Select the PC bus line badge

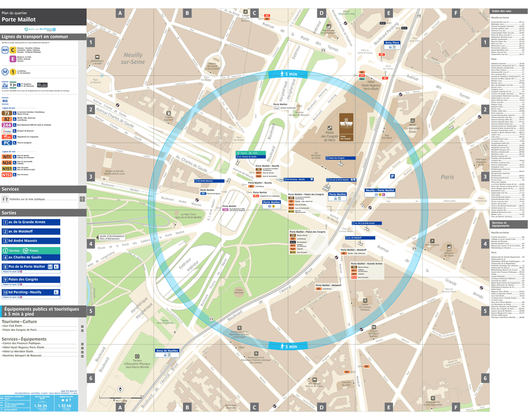click(7, 143)
